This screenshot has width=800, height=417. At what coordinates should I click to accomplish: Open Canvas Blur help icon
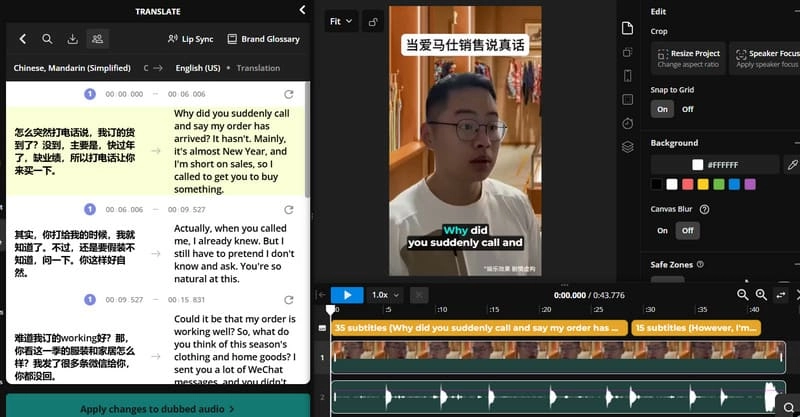point(705,209)
